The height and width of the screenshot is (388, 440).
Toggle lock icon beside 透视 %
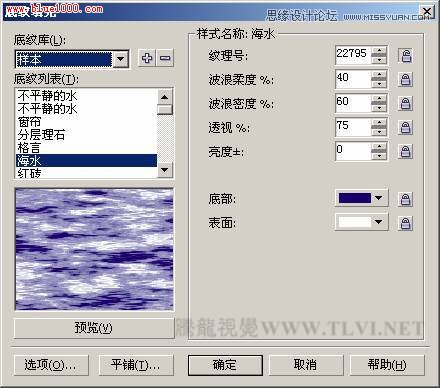(405, 128)
